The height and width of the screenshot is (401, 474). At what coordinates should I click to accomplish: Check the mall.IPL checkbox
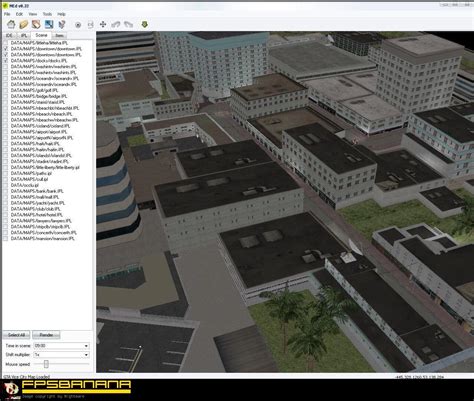pyautogui.click(x=6, y=197)
